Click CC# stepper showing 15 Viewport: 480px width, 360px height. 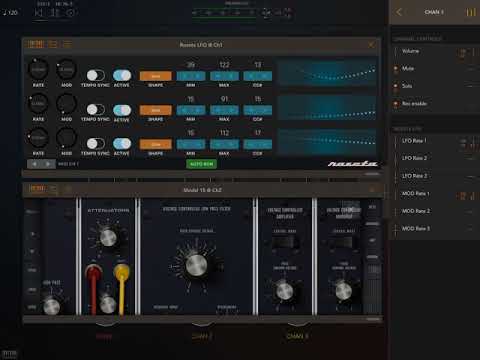[258, 110]
